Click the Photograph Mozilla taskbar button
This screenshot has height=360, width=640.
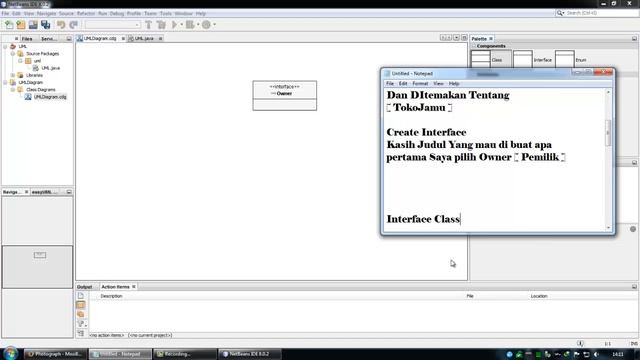55,354
